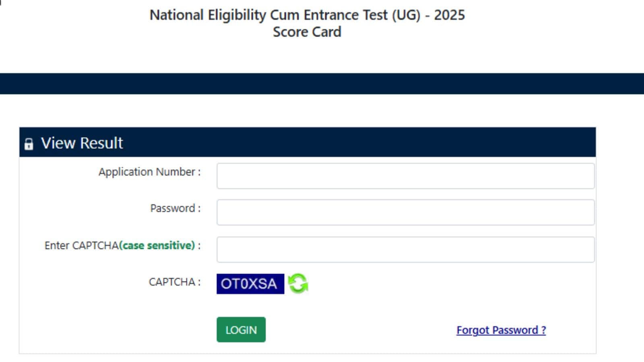
Task: Open the Forgot Password link
Action: coord(501,330)
